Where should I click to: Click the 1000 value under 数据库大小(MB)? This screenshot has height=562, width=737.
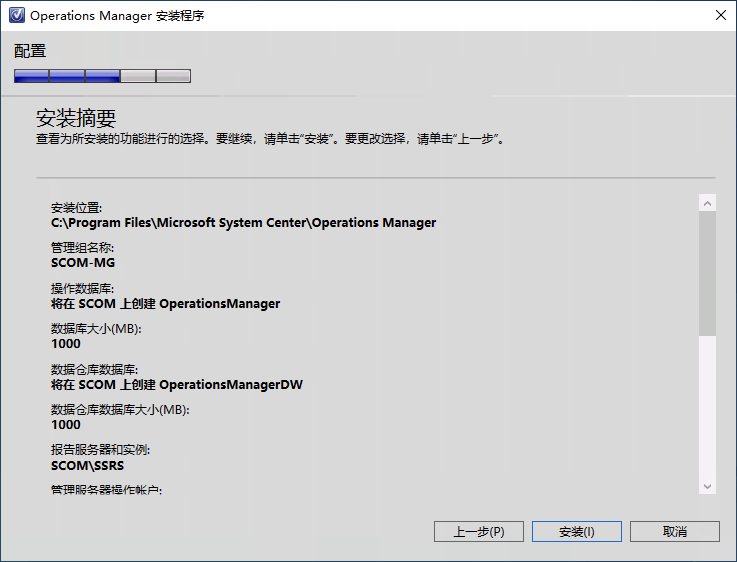pyautogui.click(x=66, y=344)
